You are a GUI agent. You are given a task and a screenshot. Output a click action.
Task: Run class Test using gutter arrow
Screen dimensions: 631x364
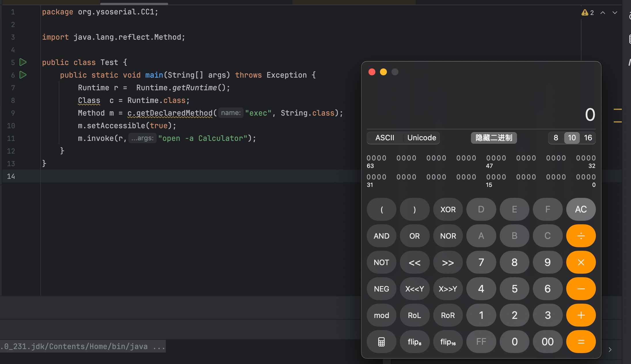click(x=23, y=62)
